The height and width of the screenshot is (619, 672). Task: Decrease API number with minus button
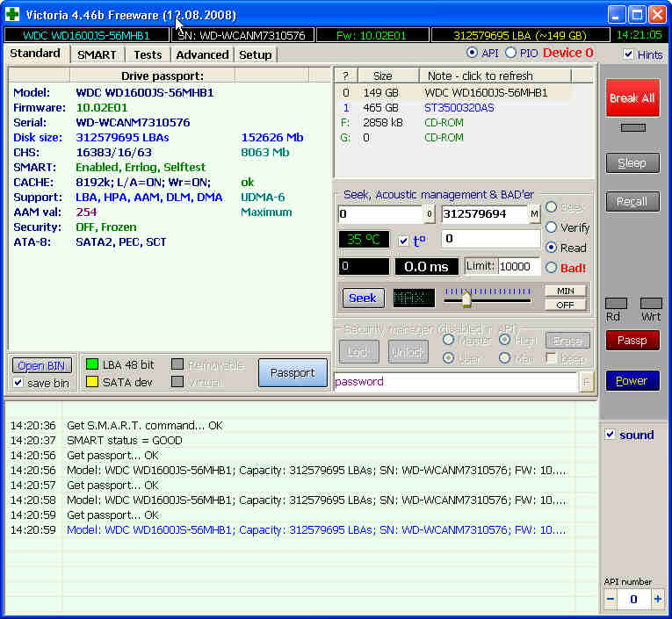pos(611,599)
